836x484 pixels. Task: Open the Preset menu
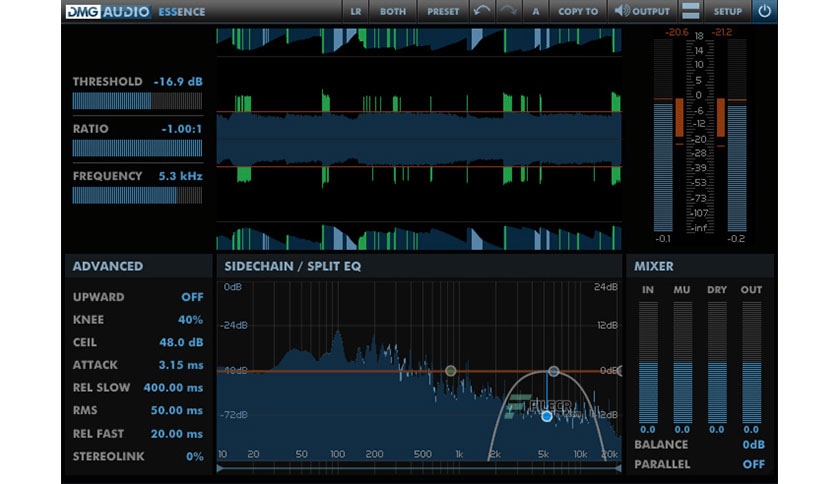pos(443,12)
